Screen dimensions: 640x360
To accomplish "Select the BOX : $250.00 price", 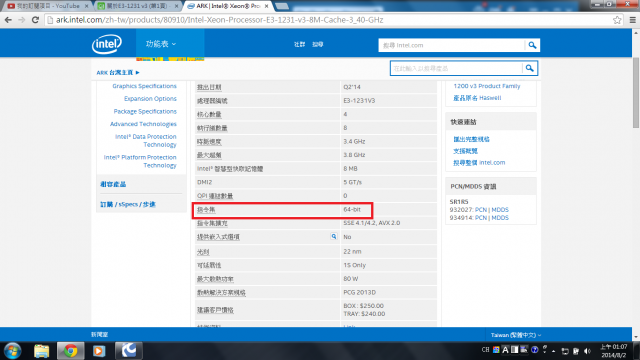I will 363,306.
